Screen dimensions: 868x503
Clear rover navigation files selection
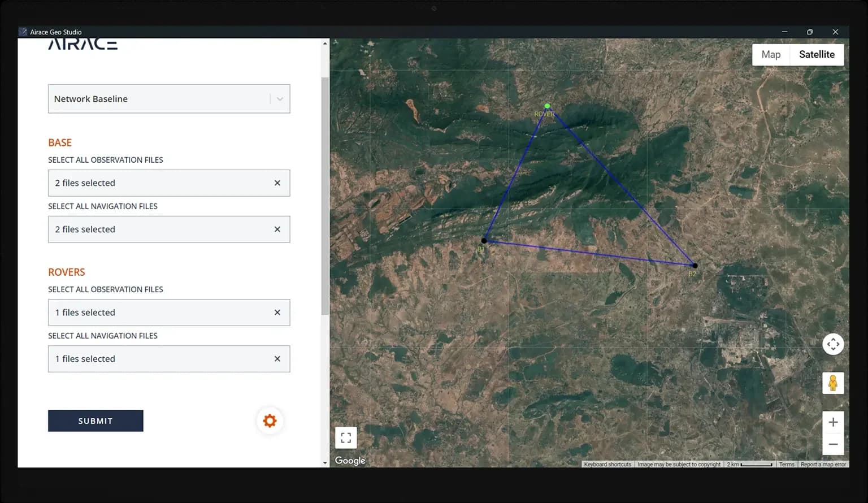(277, 359)
